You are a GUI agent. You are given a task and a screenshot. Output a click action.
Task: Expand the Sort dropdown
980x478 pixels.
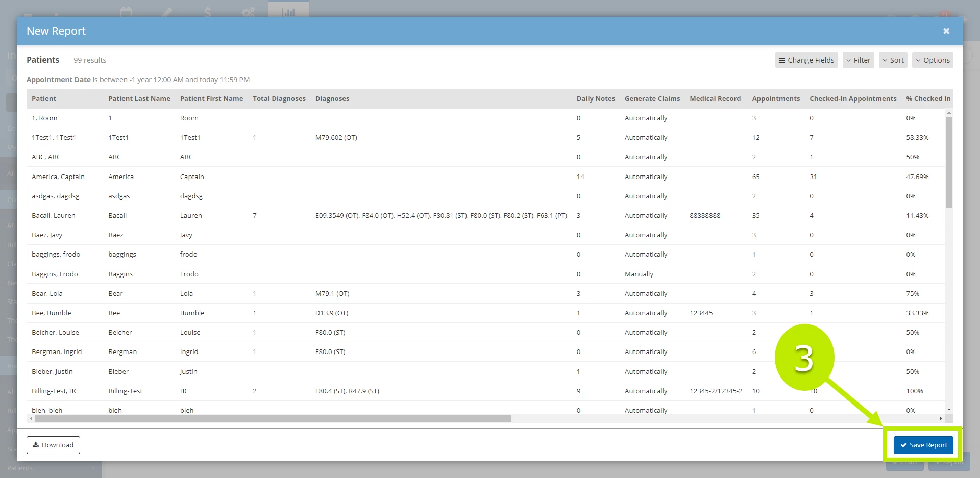point(893,60)
